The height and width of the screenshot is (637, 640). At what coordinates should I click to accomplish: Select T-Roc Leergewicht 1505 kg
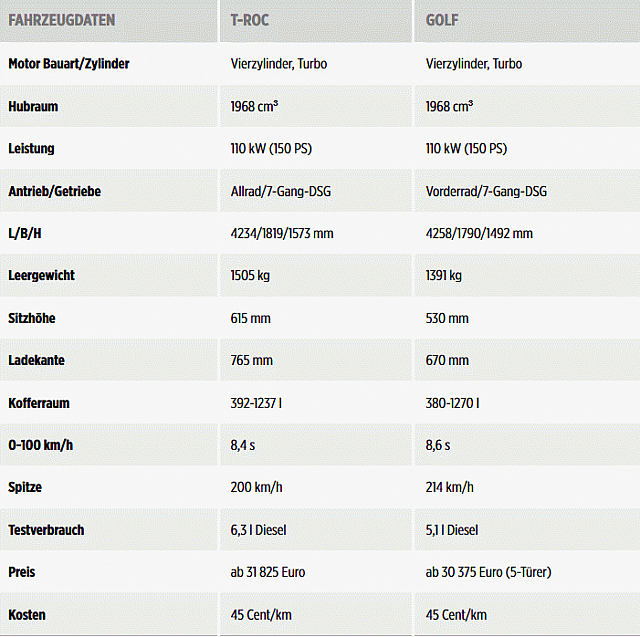[x=250, y=276]
